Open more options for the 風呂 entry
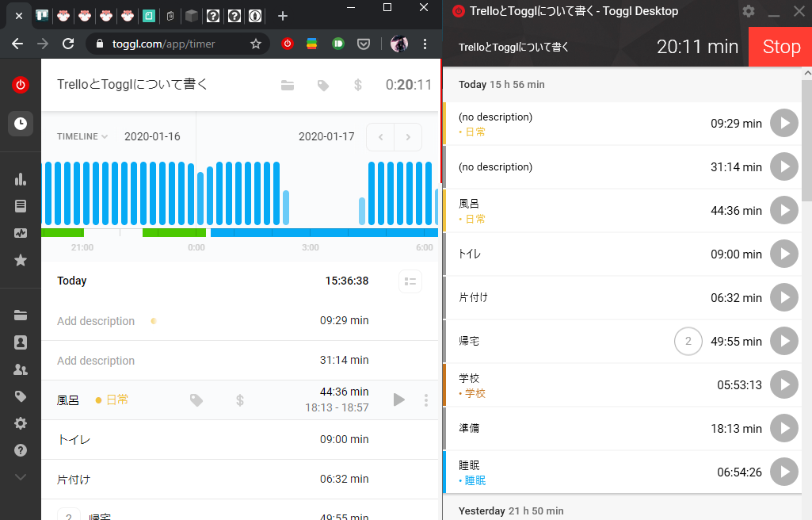The image size is (812, 520). point(426,400)
